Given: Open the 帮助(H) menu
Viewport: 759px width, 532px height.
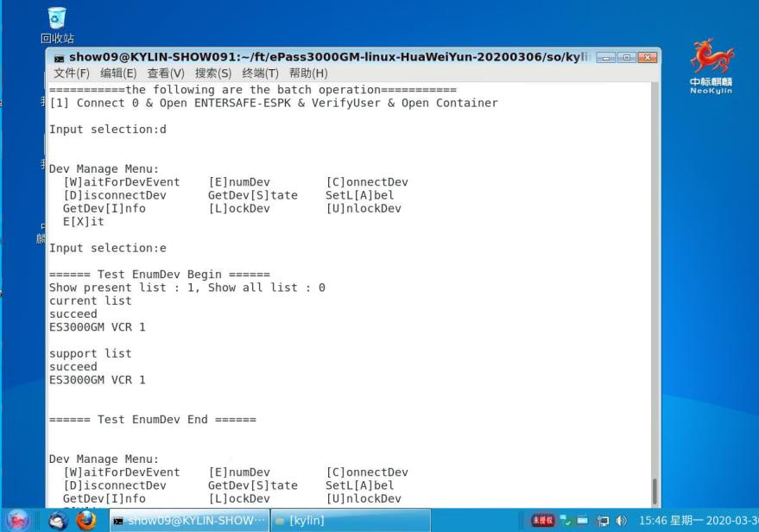Looking at the screenshot, I should pos(308,73).
